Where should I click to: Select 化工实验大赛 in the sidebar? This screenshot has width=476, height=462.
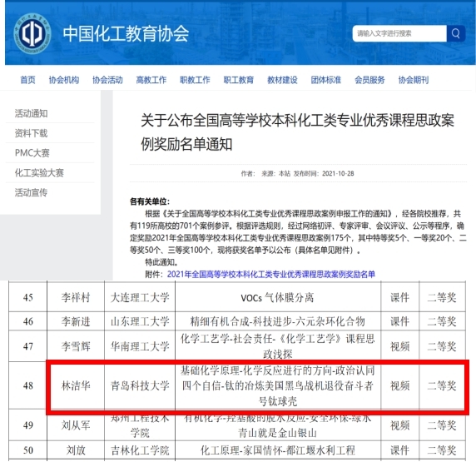(x=39, y=172)
